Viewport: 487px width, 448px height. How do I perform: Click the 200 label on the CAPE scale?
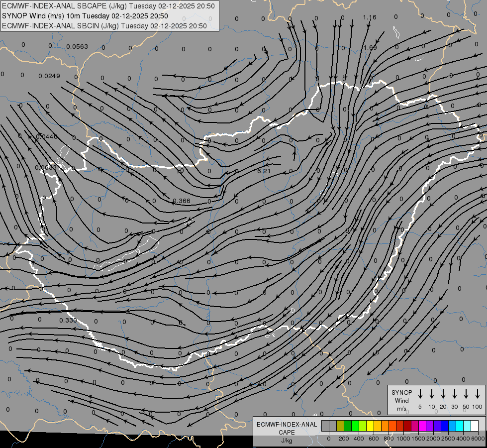tap(344, 439)
